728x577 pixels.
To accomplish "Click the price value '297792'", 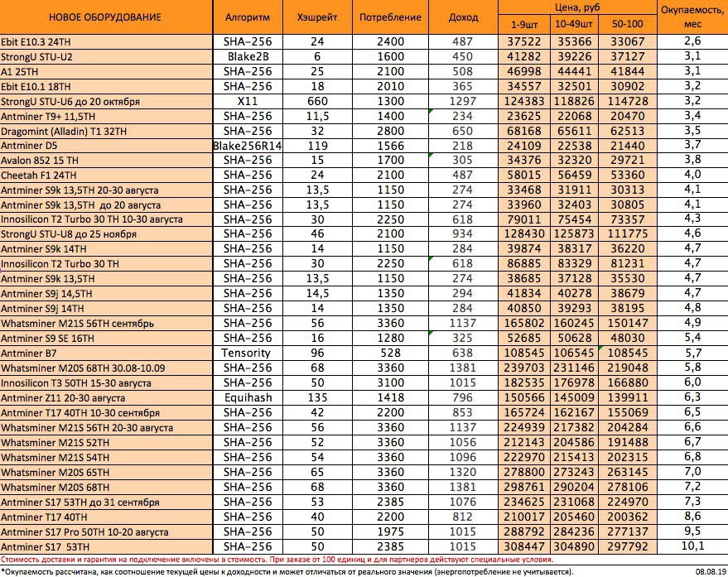I will click(627, 546).
